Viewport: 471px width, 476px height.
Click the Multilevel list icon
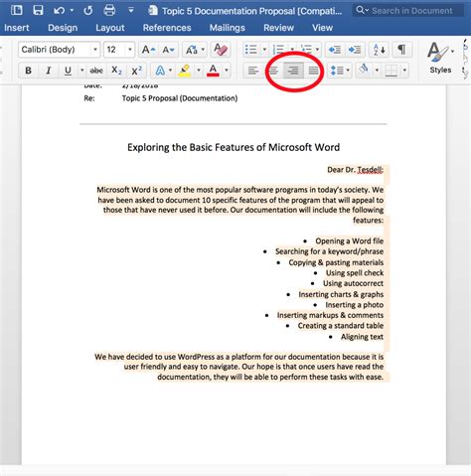pos(306,50)
